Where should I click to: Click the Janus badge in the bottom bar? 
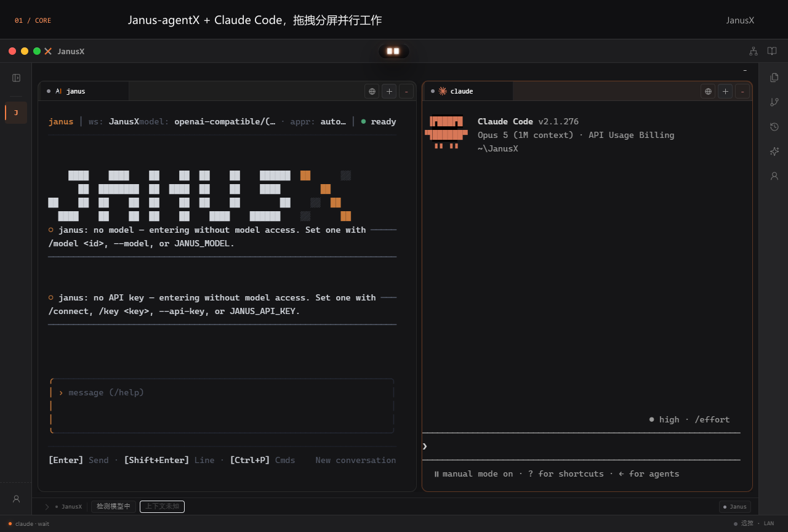click(x=734, y=507)
